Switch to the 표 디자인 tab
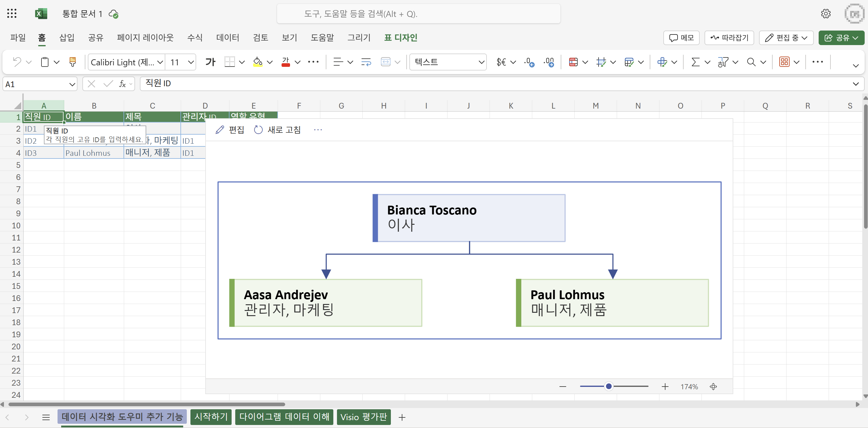 [x=401, y=38]
